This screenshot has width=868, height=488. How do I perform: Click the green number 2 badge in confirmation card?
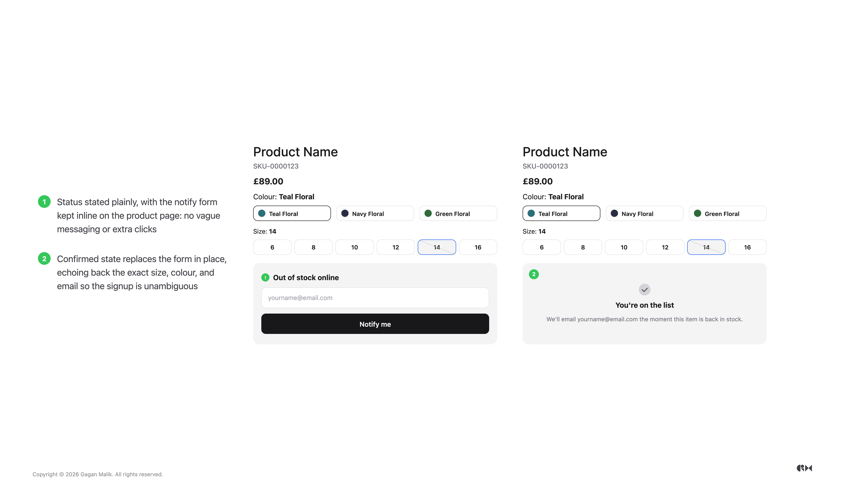click(x=534, y=274)
